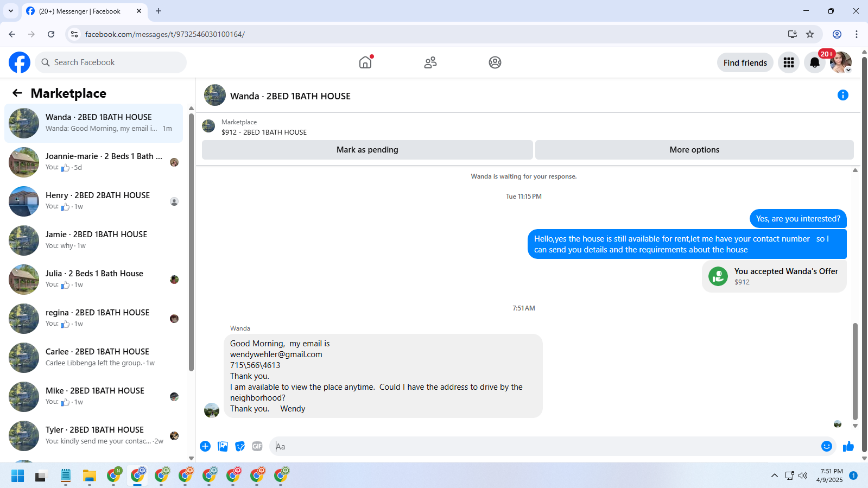Focus the Search Facebook field
Image resolution: width=868 pixels, height=488 pixels.
(111, 62)
